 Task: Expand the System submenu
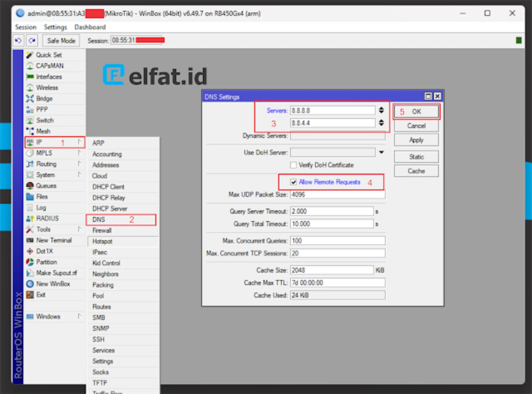point(79,175)
